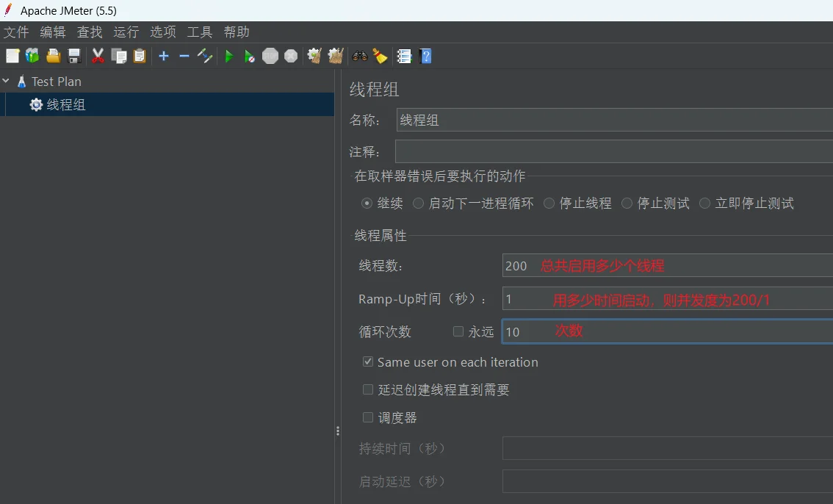Click the 线程属性 section label
This screenshot has width=833, height=504.
click(x=381, y=235)
